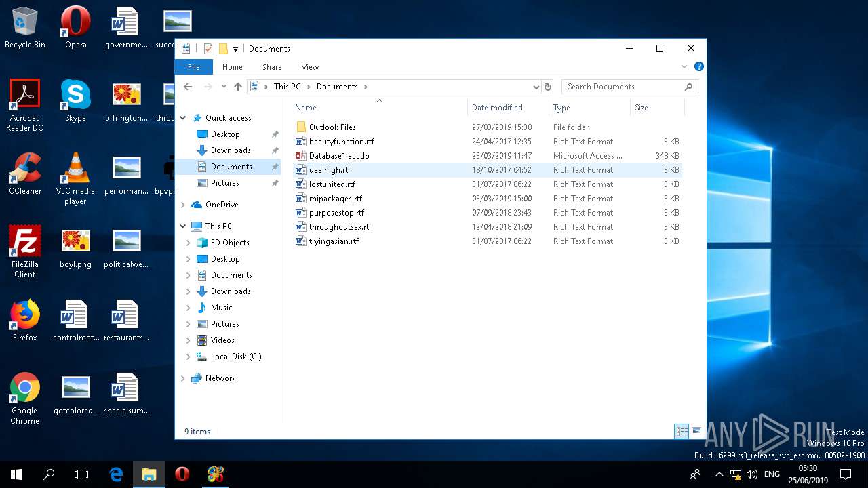The image size is (868, 488).
Task: Open the recent locations dropdown arrow
Action: [x=223, y=87]
